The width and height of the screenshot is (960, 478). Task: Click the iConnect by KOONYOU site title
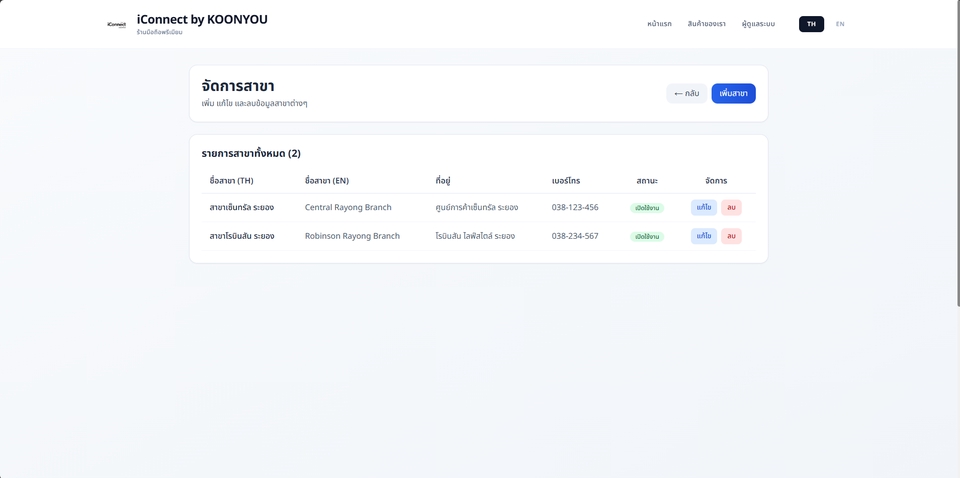[202, 19]
